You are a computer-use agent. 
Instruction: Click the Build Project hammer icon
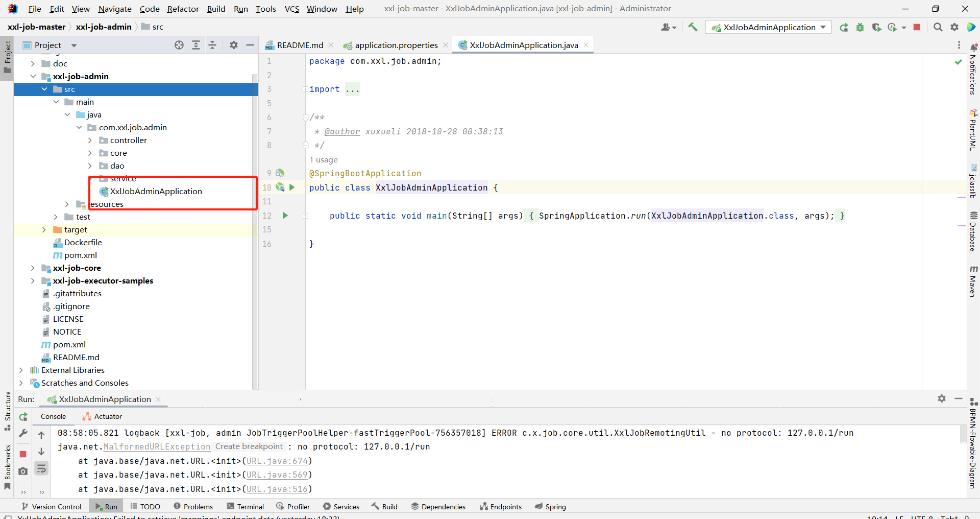(693, 27)
